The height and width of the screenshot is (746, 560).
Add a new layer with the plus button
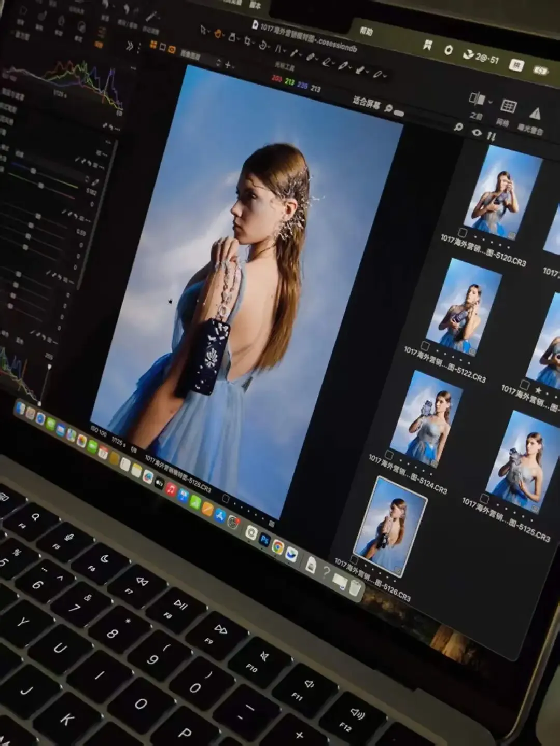tap(228, 65)
